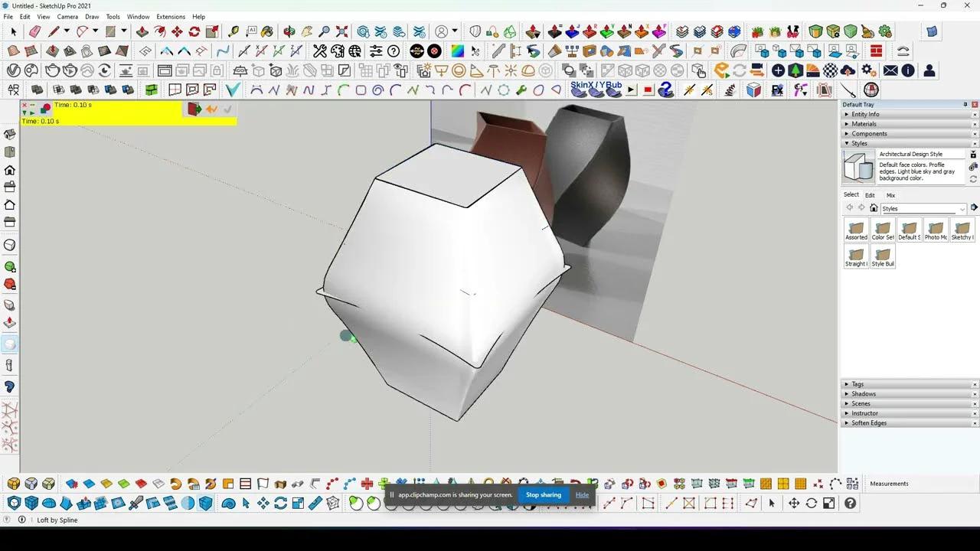Open the wrench and screwdriver tools icon
Viewport: 980px width, 551px height.
pyautogui.click(x=320, y=51)
